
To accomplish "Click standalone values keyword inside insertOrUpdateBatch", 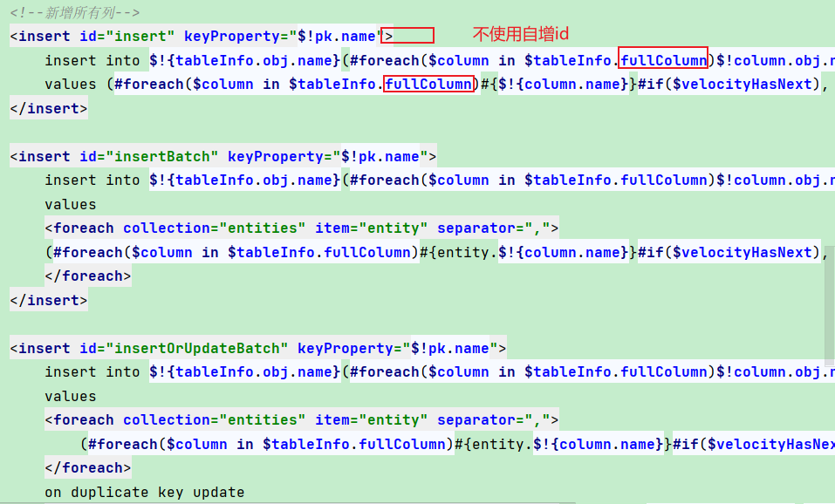I will (71, 397).
